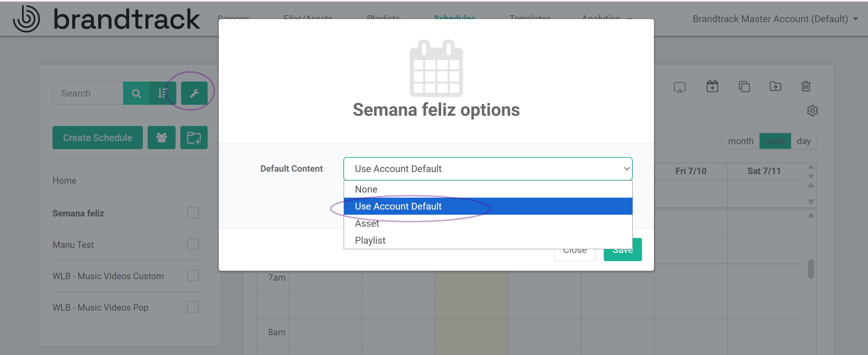This screenshot has height=355, width=868.
Task: Click the trash delete icon
Action: pos(806,86)
